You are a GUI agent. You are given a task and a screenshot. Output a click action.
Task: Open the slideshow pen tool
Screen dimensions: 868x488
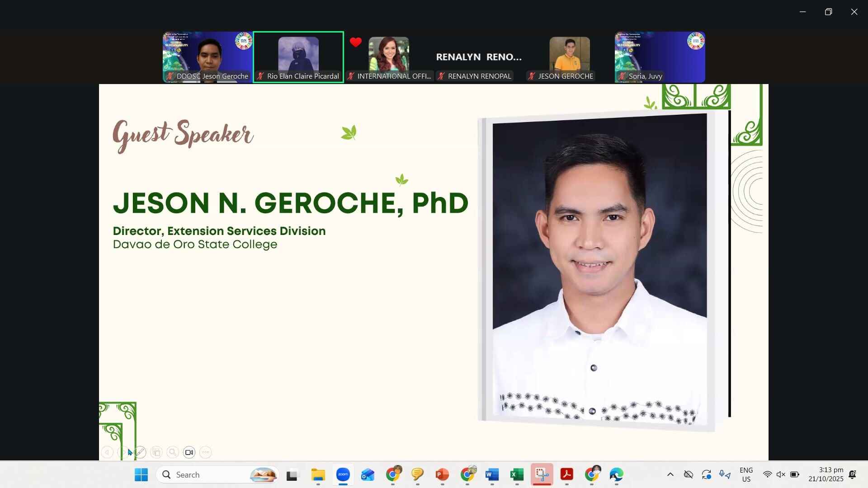(x=140, y=452)
